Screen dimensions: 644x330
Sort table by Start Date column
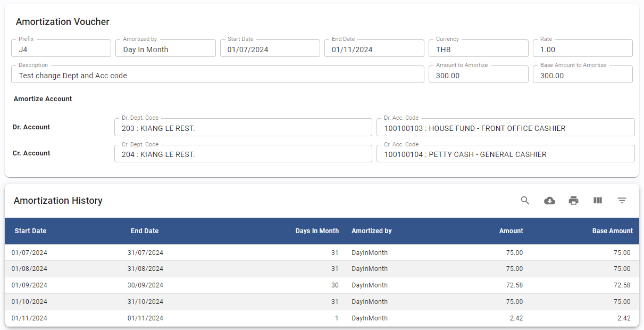30,231
